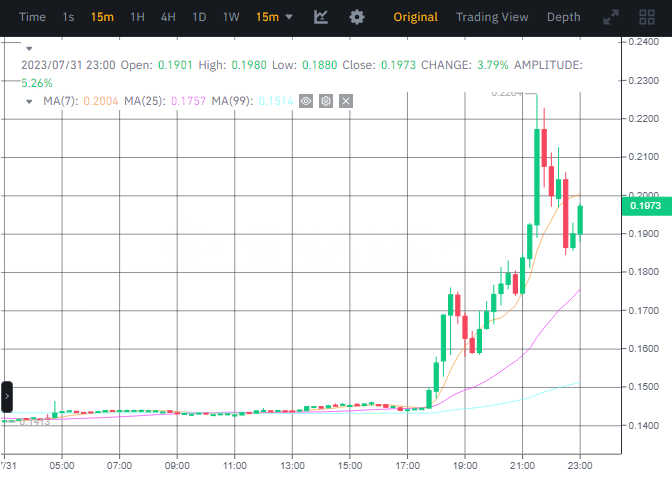This screenshot has width=672, height=478.
Task: Click the AMPLITUDE value 5.26%
Action: click(37, 83)
